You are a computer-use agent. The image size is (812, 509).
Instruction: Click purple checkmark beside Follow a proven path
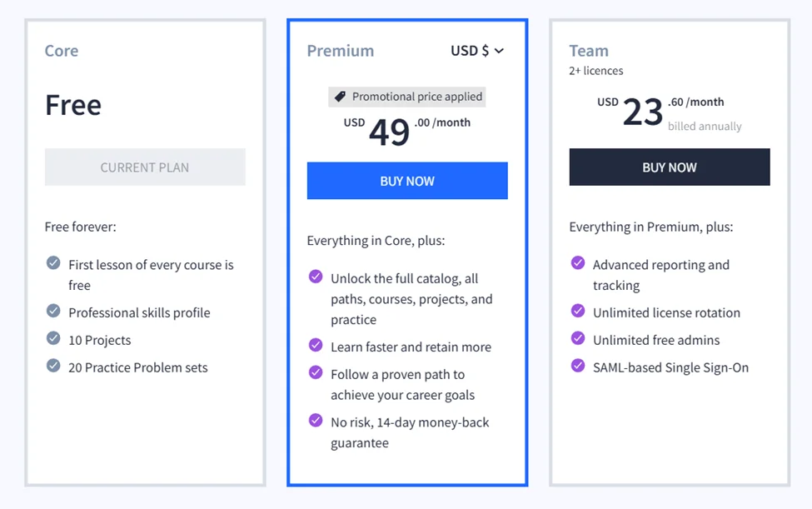tap(316, 372)
